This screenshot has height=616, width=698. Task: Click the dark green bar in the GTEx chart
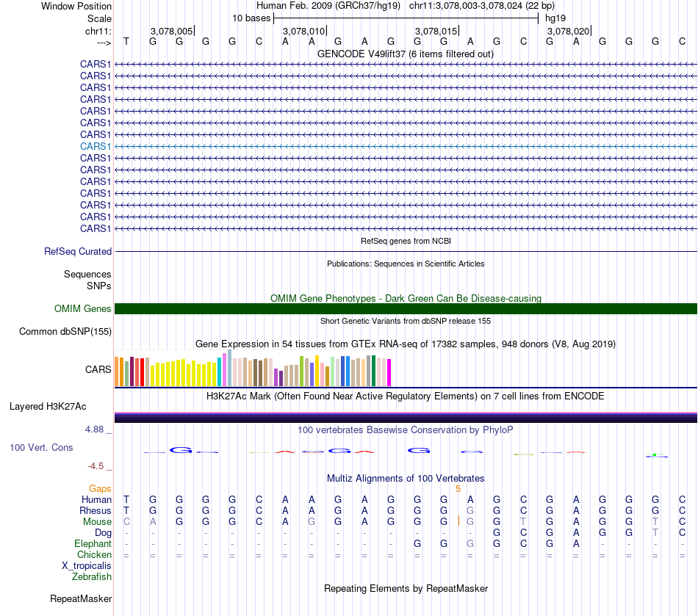[x=373, y=371]
